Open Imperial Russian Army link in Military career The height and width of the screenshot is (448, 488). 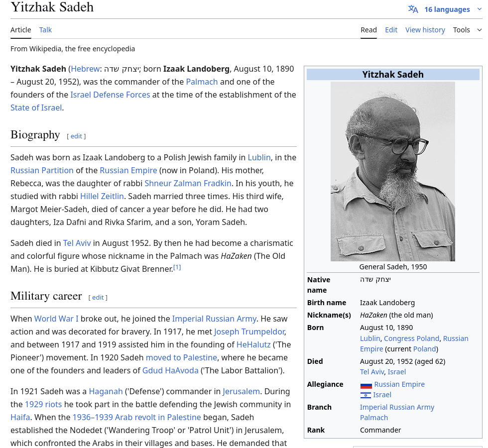pos(214,319)
